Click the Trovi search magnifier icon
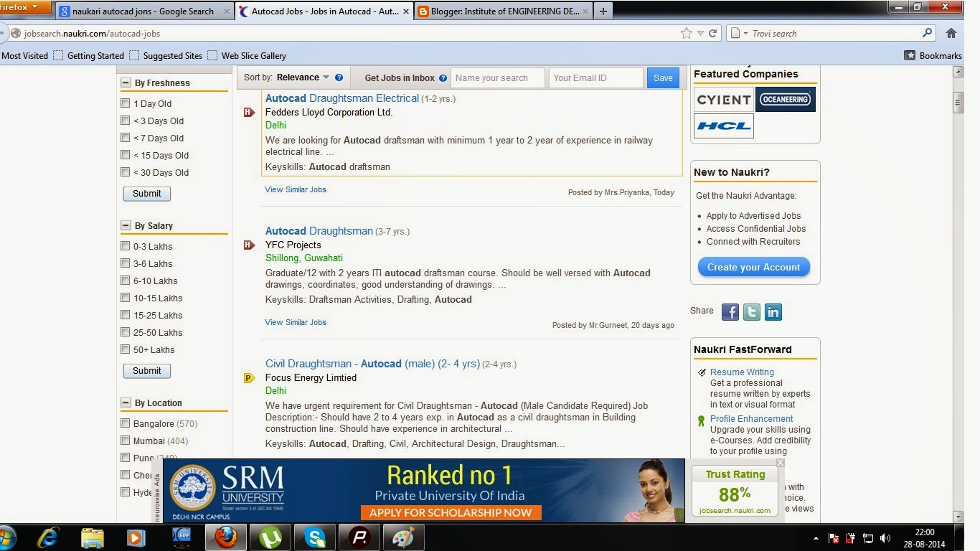This screenshot has height=551, width=980. coord(928,33)
